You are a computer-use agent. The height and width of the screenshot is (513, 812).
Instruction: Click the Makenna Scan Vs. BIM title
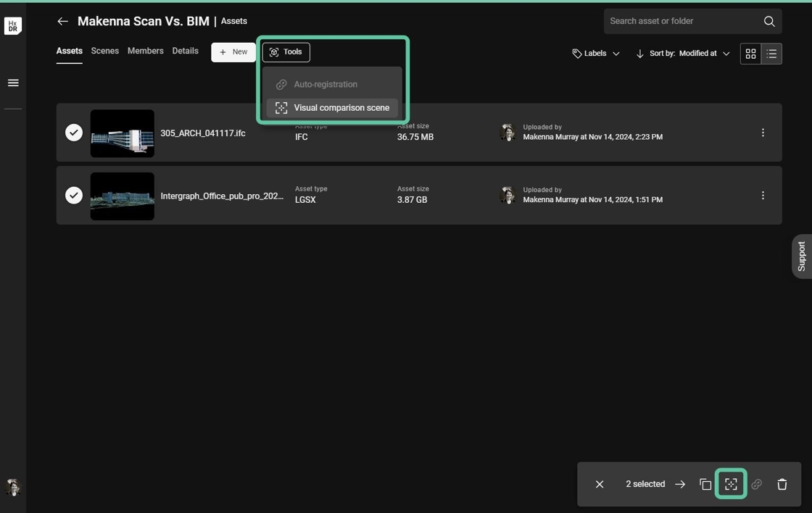(x=144, y=21)
